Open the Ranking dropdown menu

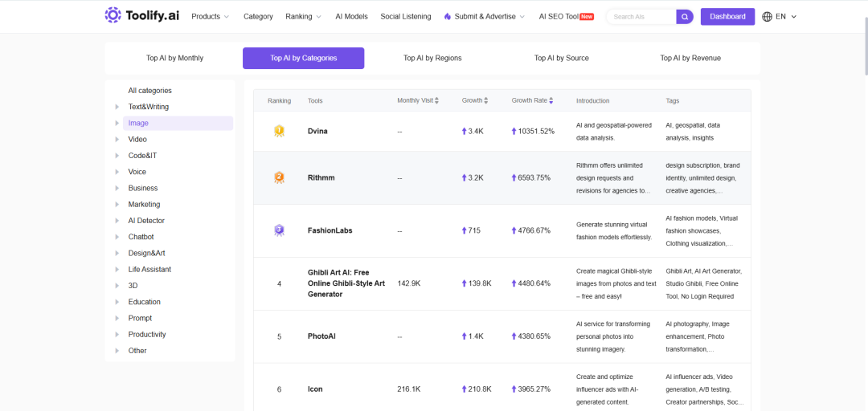[303, 17]
